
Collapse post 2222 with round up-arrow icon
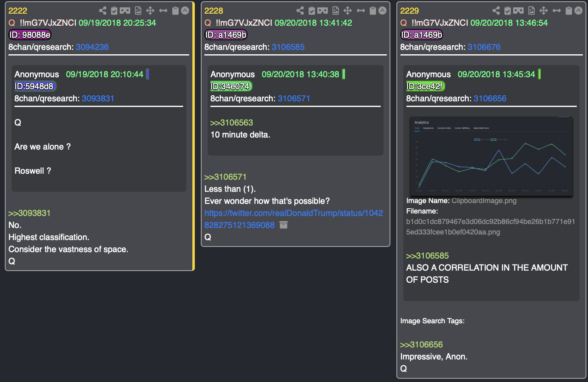185,10
